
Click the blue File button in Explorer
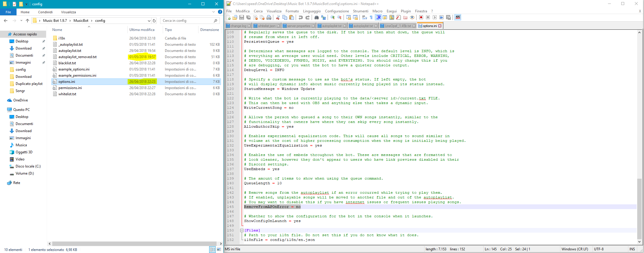(x=8, y=12)
